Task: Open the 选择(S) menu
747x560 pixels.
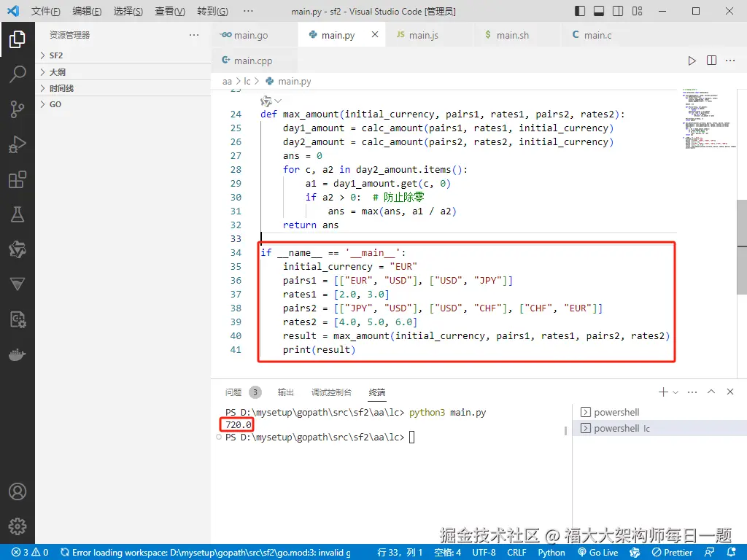Action: pyautogui.click(x=128, y=11)
